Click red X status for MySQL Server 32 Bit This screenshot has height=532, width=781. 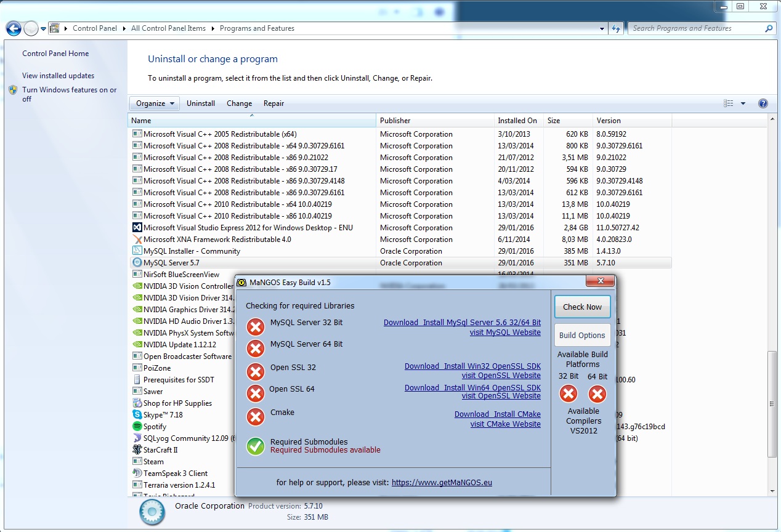[255, 327]
